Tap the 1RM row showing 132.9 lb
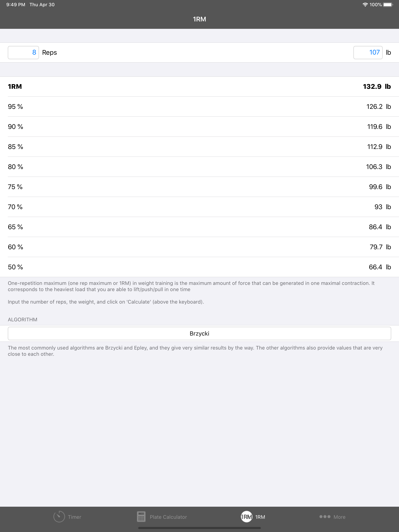This screenshot has width=399, height=532. click(x=199, y=86)
